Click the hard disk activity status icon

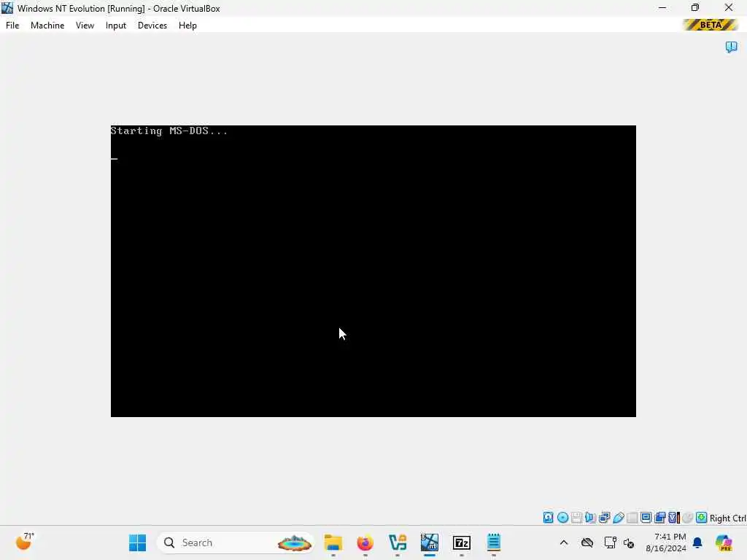click(549, 518)
